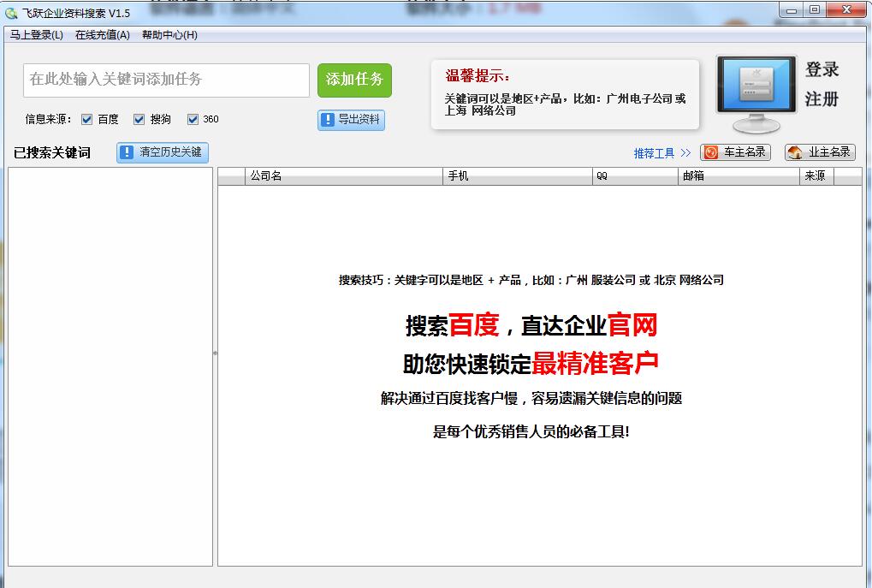Sort by the 公司名 column header
Screen dimensions: 872x588
coord(343,176)
